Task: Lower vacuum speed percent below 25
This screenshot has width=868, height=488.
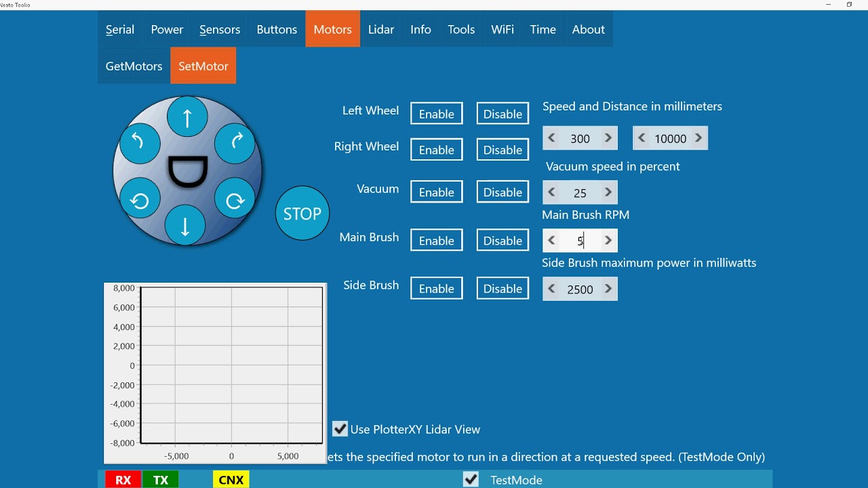Action: (x=551, y=192)
